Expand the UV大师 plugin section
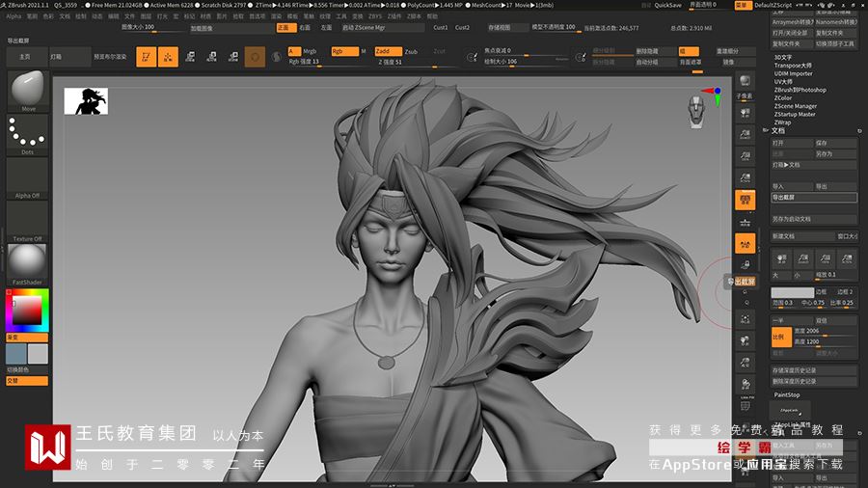 tap(782, 82)
